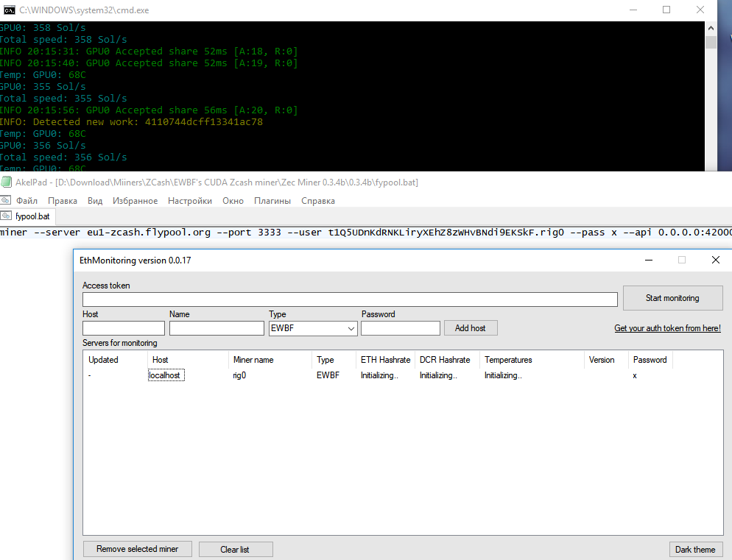Open the Правка menu in AkelPad

[x=63, y=201]
